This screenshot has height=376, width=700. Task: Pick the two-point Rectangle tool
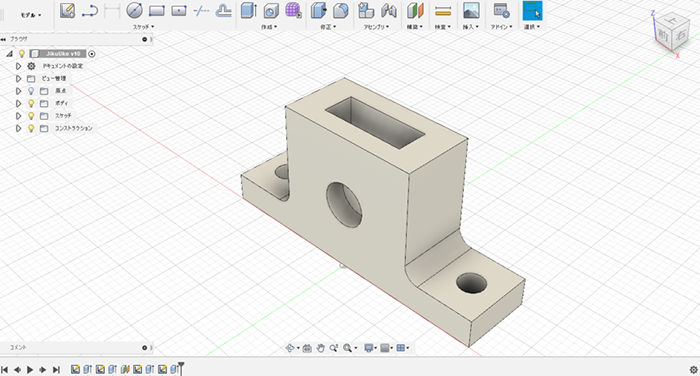point(157,11)
